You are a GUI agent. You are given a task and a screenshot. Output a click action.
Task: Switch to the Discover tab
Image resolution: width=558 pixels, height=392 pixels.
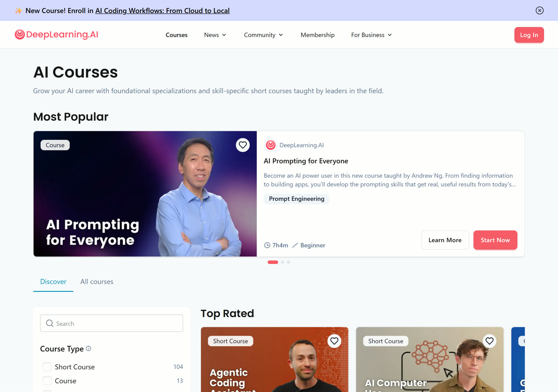pos(53,282)
